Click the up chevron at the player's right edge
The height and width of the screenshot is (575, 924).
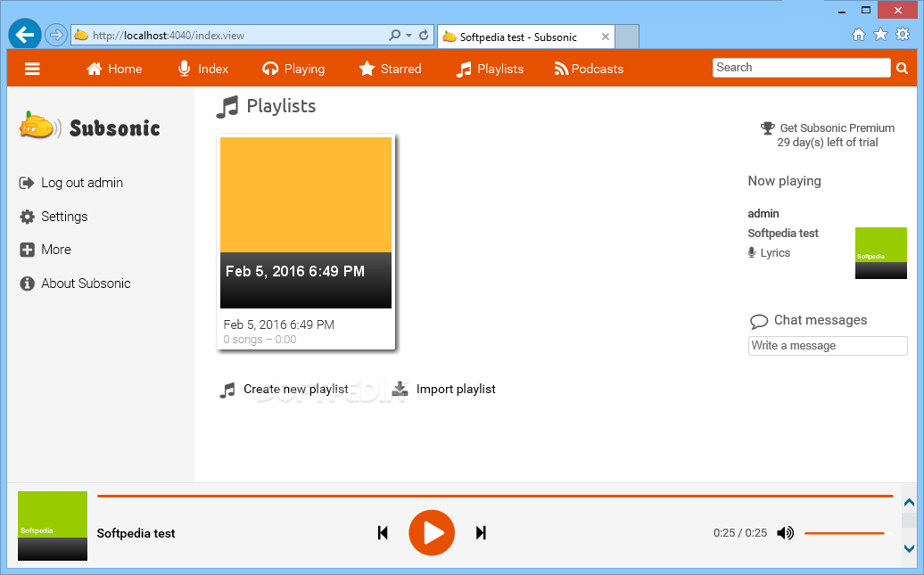[x=909, y=503]
